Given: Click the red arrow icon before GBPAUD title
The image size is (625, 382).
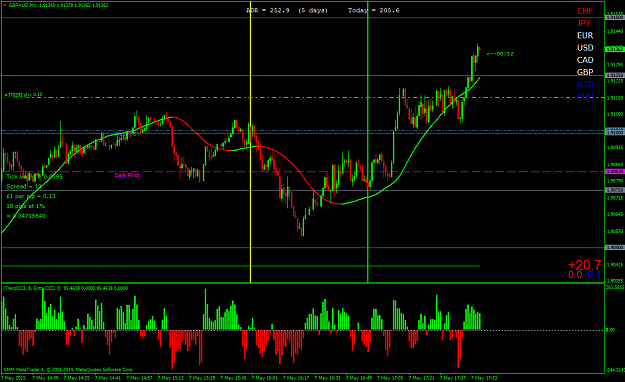Looking at the screenshot, I should [x=4, y=5].
